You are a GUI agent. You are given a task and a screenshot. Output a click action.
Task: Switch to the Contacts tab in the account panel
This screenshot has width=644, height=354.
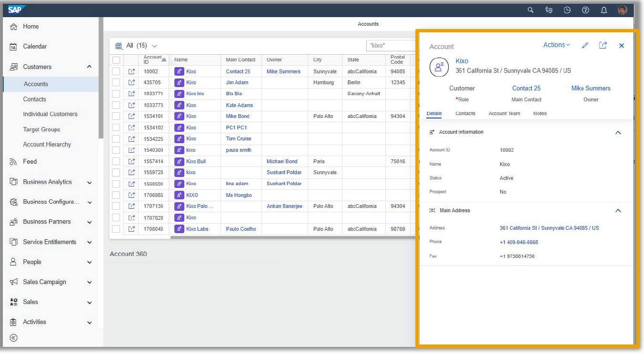(x=465, y=113)
